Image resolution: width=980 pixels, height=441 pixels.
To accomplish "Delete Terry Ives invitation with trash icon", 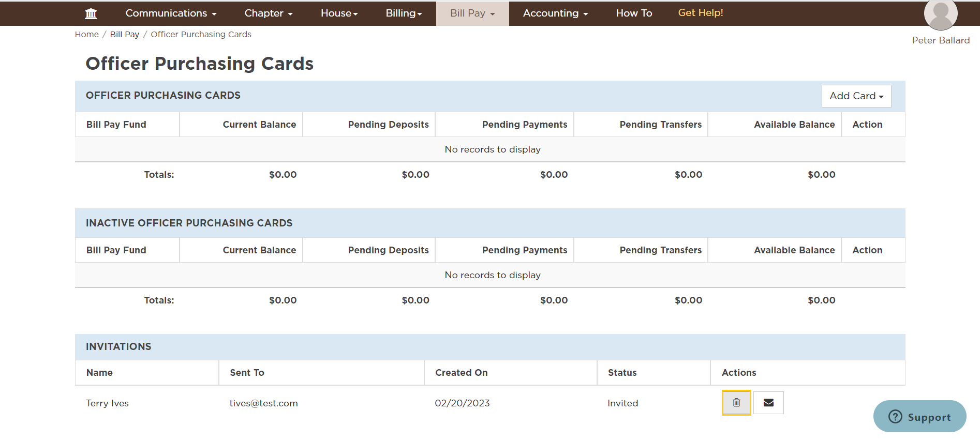I will tap(736, 403).
